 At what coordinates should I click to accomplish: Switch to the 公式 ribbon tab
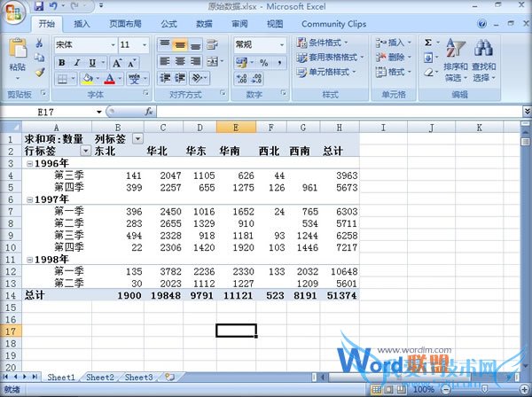[x=169, y=24]
